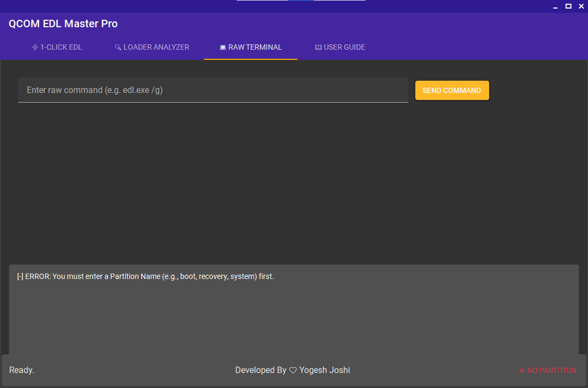
Task: Click the red X icon beside NO PARTITION
Action: pos(522,371)
